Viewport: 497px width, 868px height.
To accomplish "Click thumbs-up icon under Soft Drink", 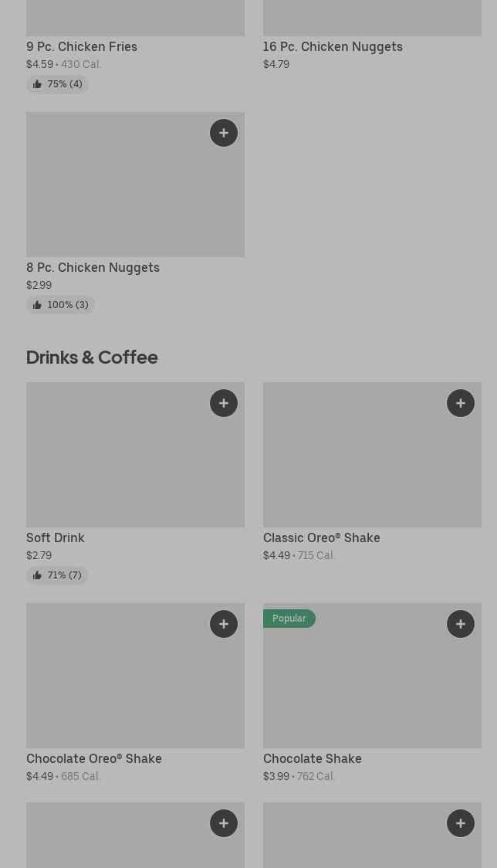I will [x=37, y=575].
